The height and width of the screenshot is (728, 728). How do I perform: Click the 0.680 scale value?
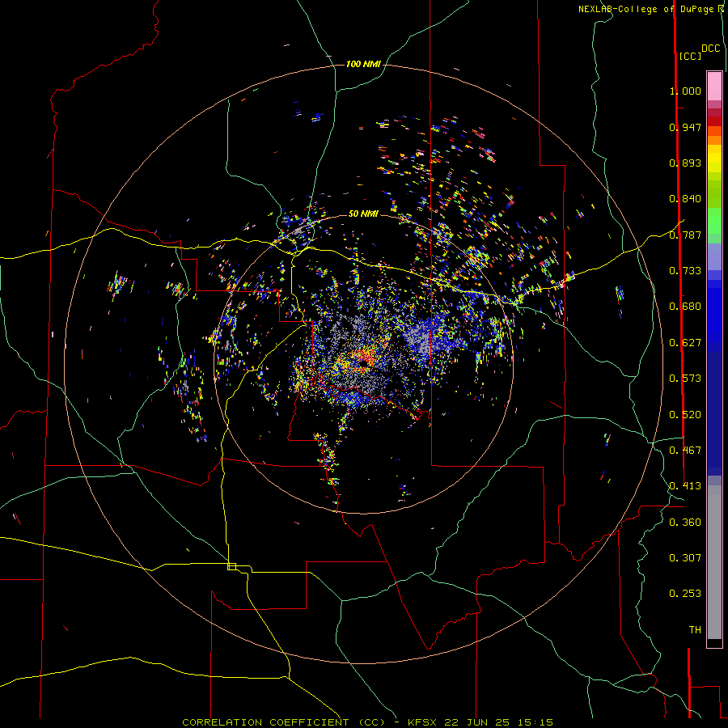pyautogui.click(x=685, y=307)
